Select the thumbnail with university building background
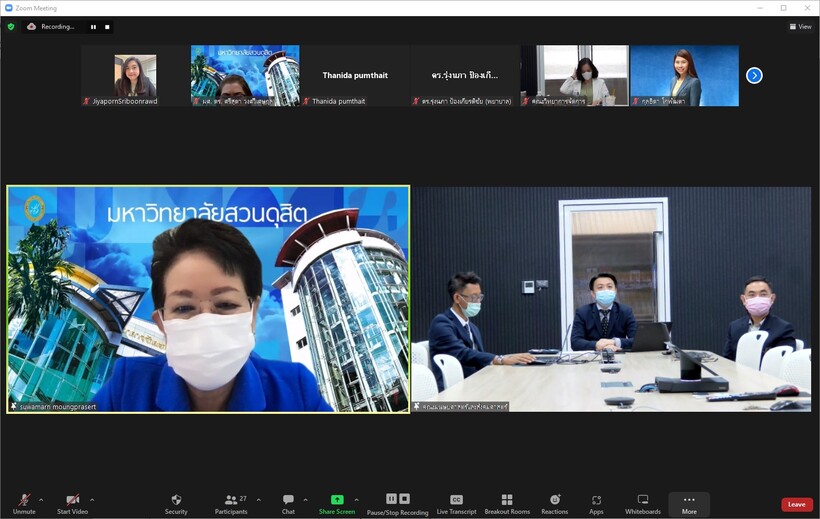 click(x=245, y=75)
